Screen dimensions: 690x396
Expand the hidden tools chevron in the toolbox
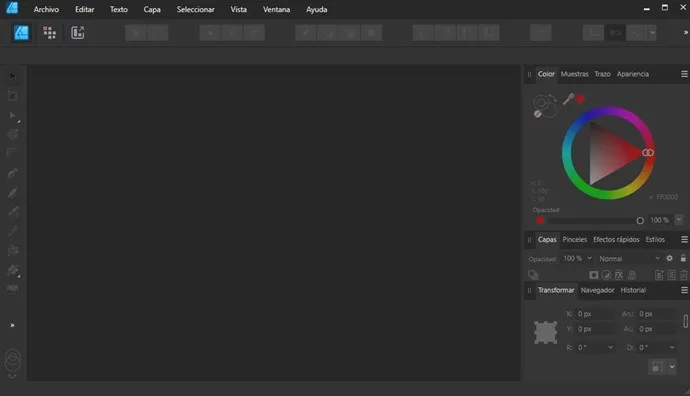tap(12, 325)
